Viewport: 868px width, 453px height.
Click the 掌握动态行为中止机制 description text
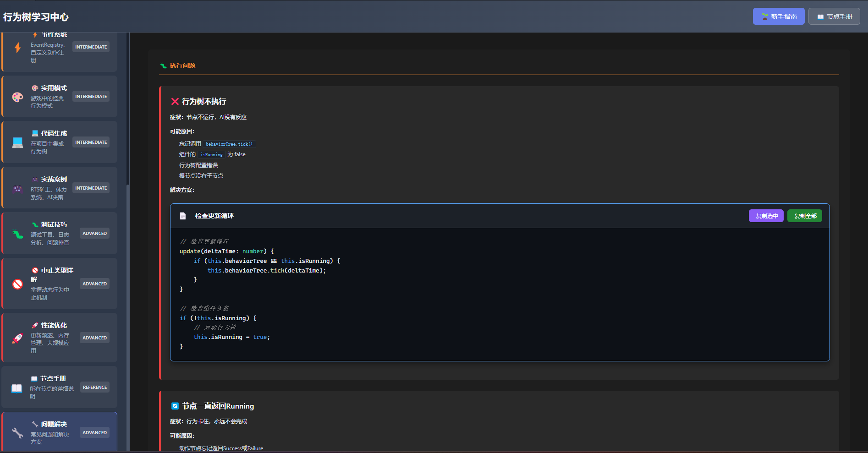click(50, 294)
